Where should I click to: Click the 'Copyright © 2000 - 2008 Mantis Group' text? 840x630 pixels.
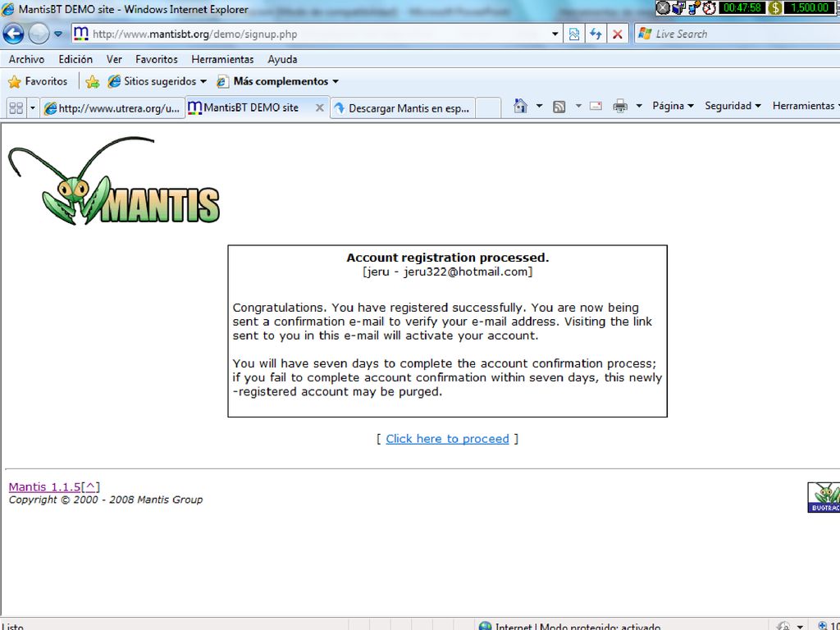click(106, 500)
